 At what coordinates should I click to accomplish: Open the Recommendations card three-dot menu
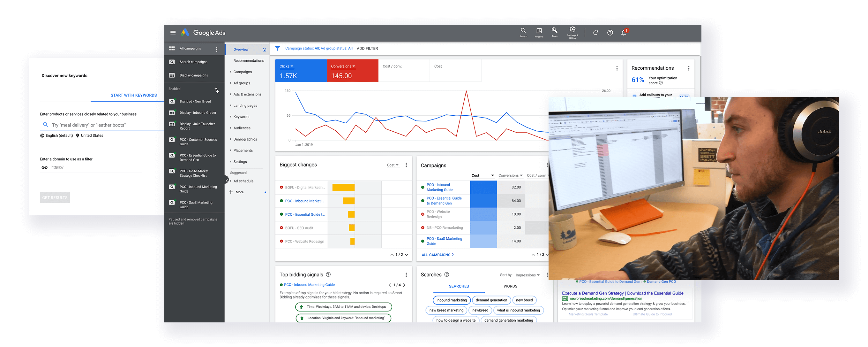(x=688, y=68)
